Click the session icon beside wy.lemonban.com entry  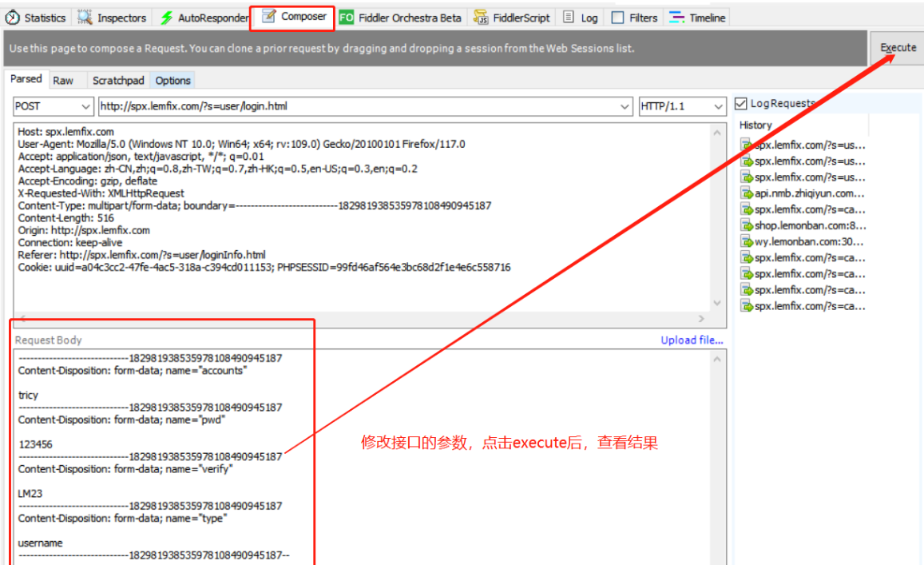(x=745, y=241)
